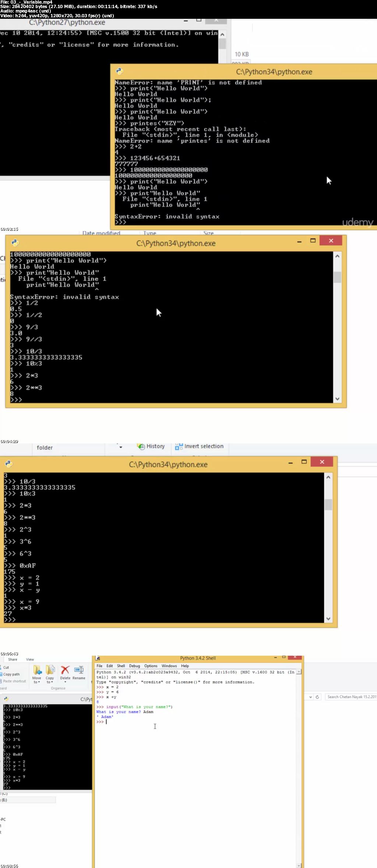Click the NameError 'printes' line
The height and width of the screenshot is (868, 377).
192,140
